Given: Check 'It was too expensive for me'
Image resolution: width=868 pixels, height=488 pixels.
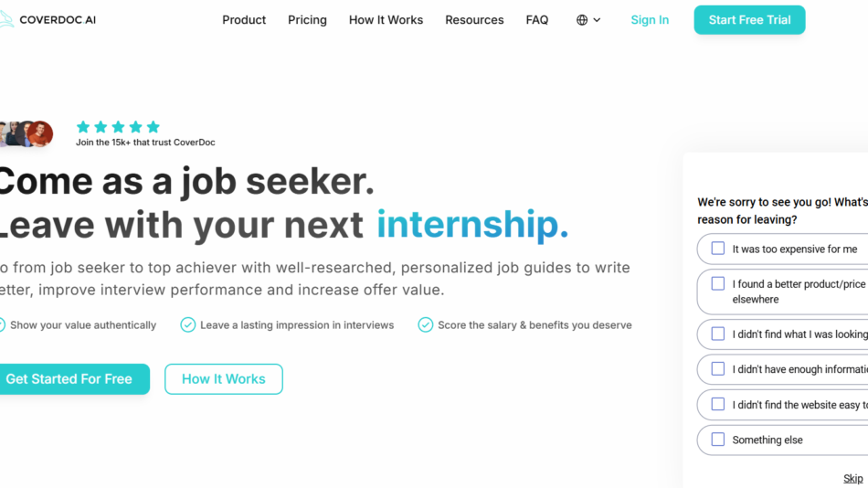Looking at the screenshot, I should tap(718, 249).
